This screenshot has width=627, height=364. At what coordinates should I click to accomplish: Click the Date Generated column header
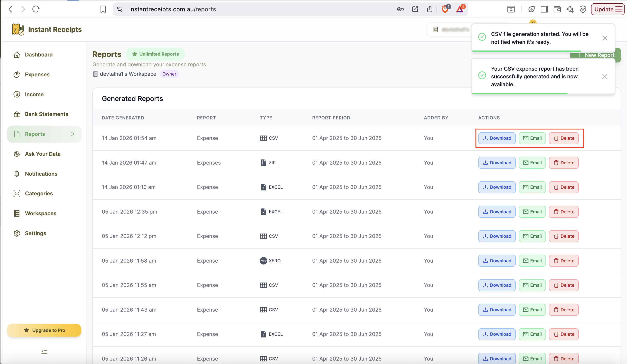tap(123, 118)
